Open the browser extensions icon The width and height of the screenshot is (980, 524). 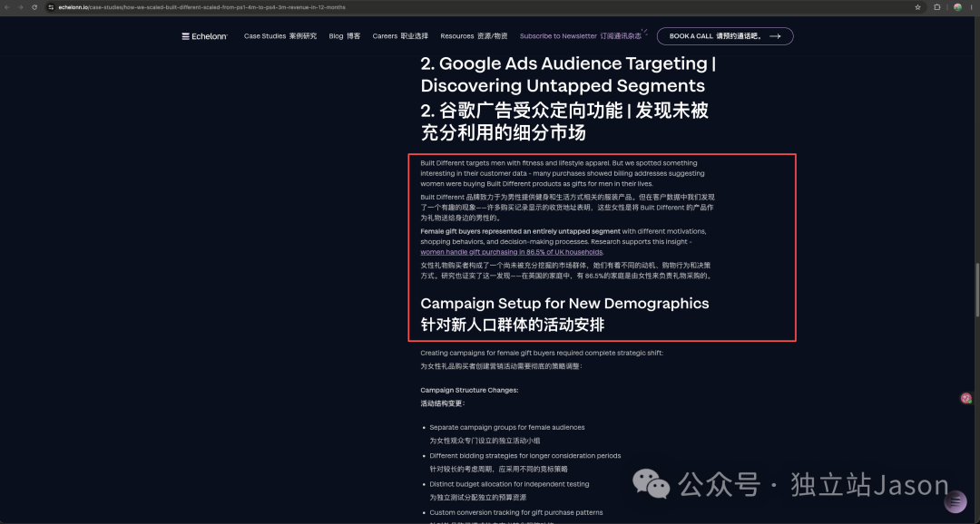click(x=936, y=7)
